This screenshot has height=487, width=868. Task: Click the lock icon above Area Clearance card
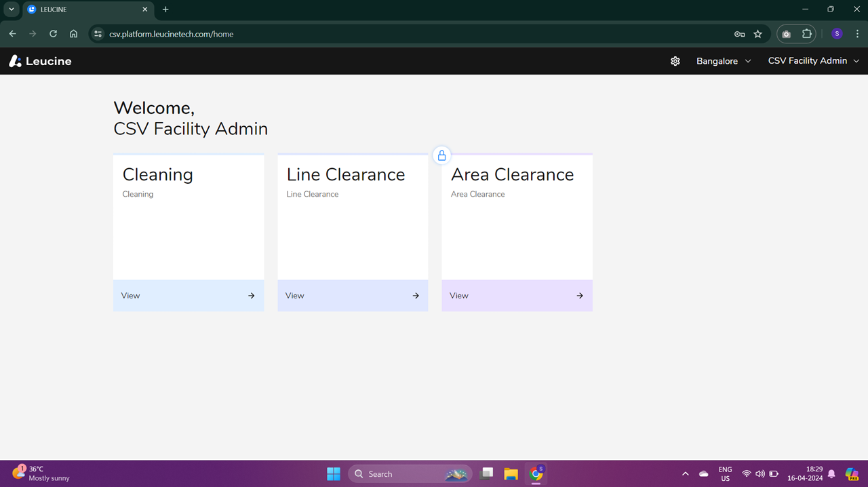click(441, 155)
